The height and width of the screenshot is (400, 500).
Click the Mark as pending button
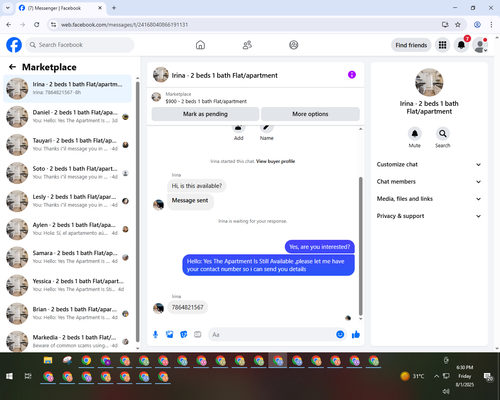point(205,114)
